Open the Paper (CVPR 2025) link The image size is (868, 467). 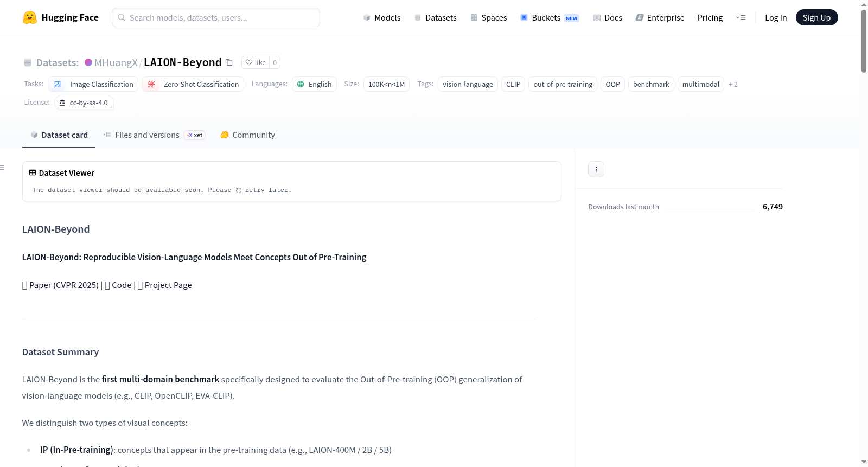pos(64,285)
